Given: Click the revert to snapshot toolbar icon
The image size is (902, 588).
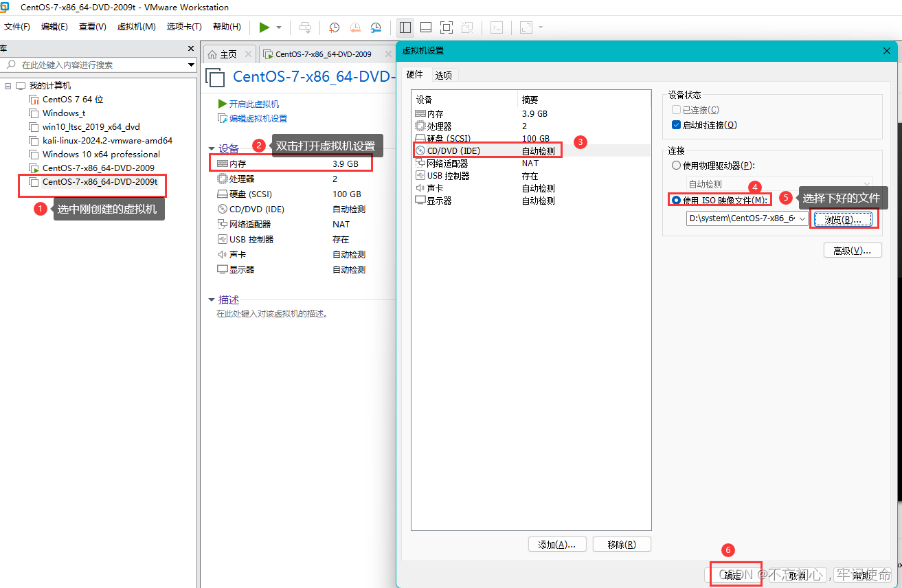Looking at the screenshot, I should (x=355, y=27).
